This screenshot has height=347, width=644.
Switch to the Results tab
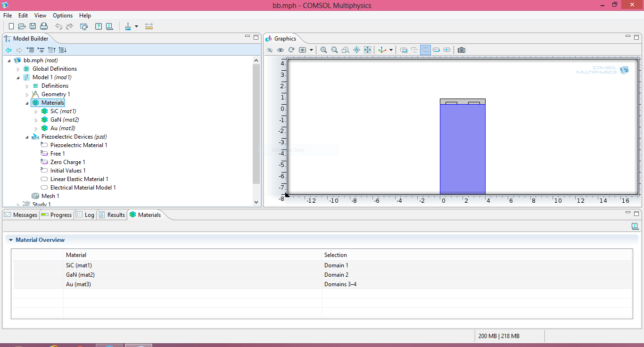pyautogui.click(x=112, y=215)
